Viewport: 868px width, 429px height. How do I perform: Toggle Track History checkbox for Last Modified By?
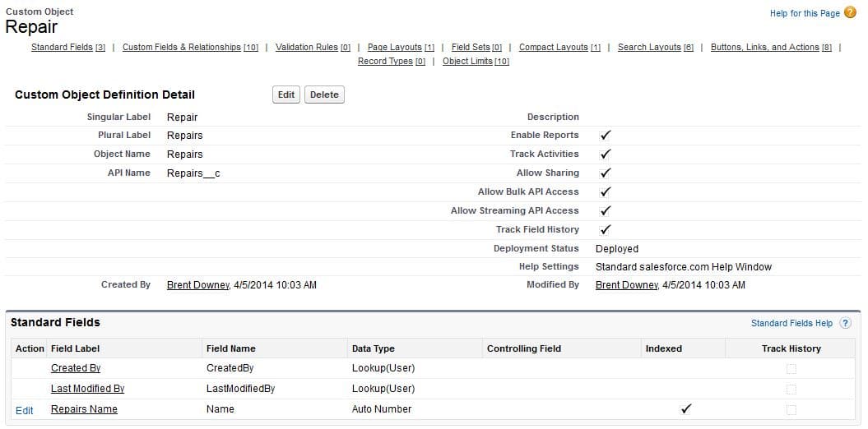[791, 389]
